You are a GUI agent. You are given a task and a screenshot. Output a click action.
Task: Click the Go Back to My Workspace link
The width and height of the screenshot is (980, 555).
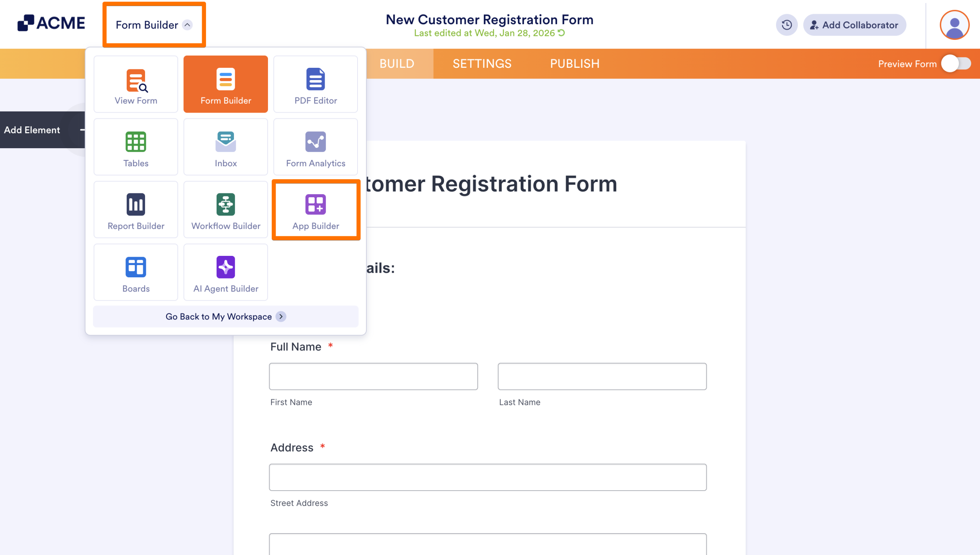pos(225,316)
